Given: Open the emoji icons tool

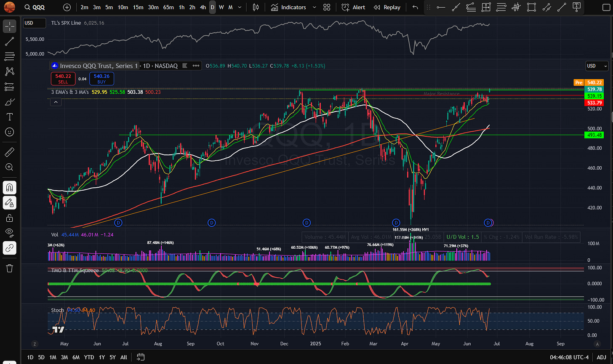Looking at the screenshot, I should pyautogui.click(x=9, y=132).
